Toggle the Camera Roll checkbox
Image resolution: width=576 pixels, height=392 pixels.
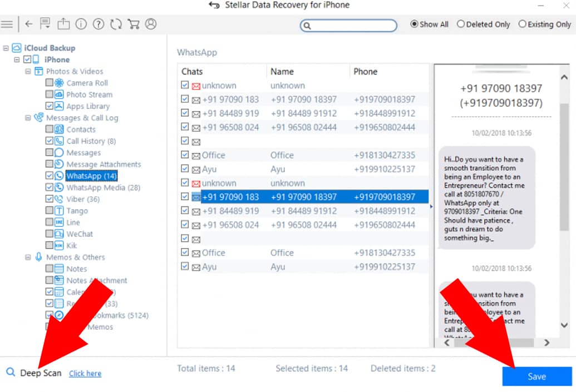click(50, 83)
